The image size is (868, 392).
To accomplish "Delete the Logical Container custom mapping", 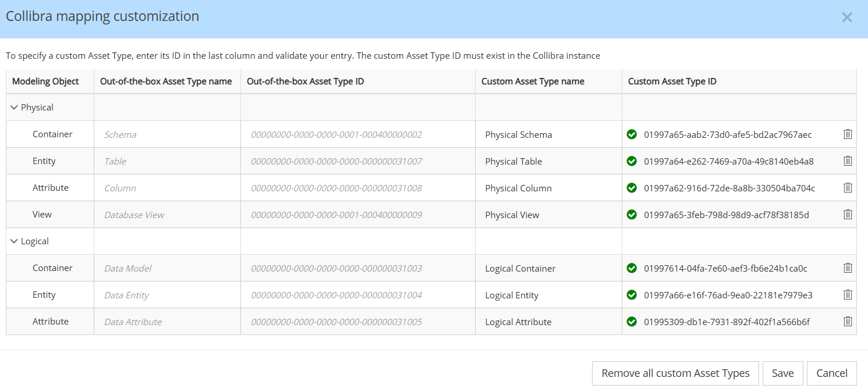I will (848, 268).
